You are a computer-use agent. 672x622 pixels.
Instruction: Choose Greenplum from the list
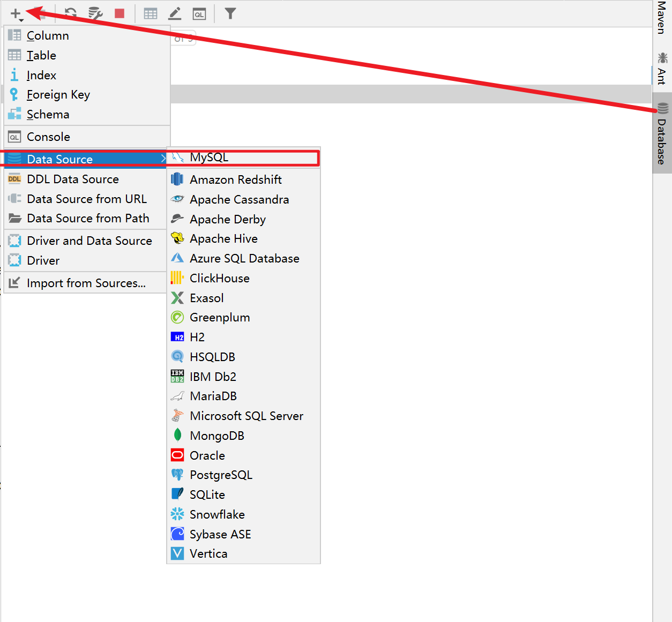tap(244, 318)
